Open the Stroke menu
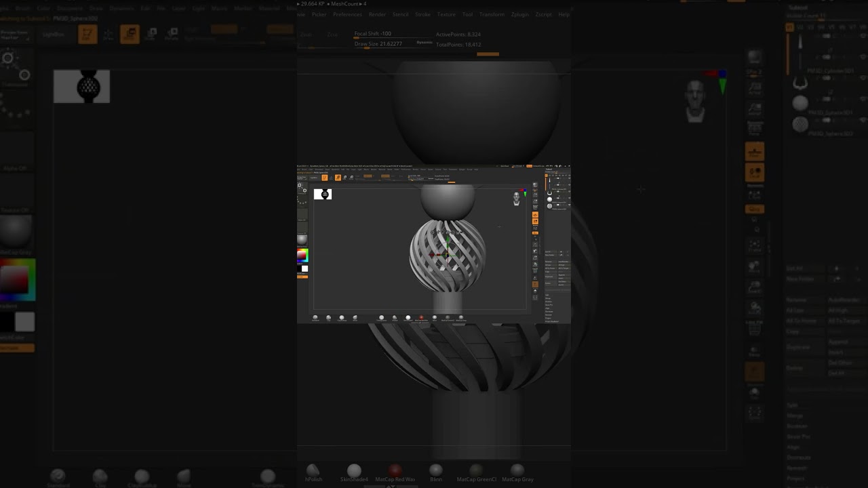Image resolution: width=868 pixels, height=488 pixels. [422, 14]
